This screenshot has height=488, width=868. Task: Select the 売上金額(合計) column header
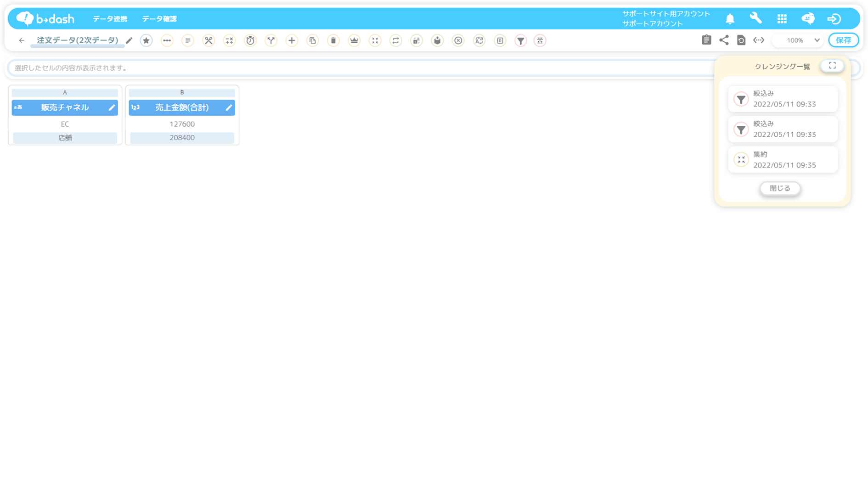182,107
